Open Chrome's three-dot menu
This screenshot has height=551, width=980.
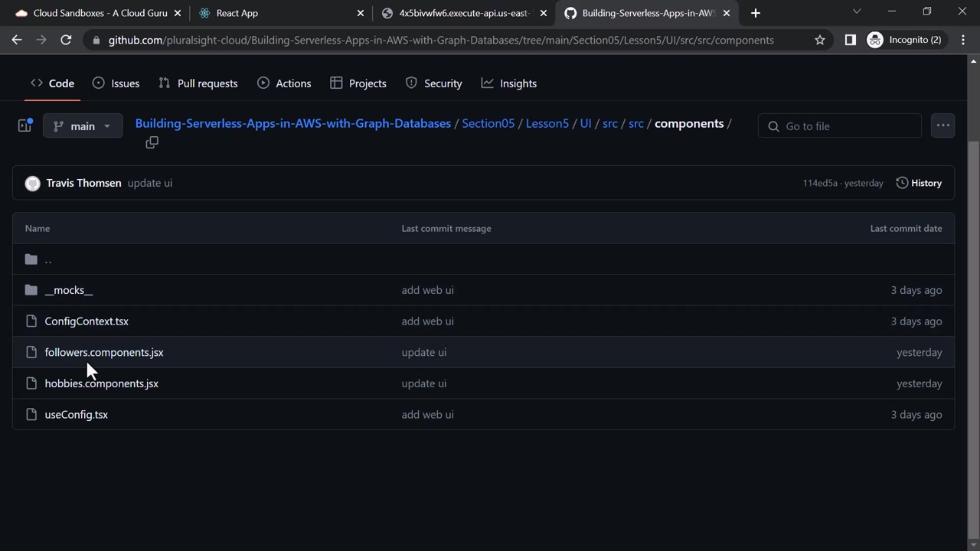pos(963,40)
